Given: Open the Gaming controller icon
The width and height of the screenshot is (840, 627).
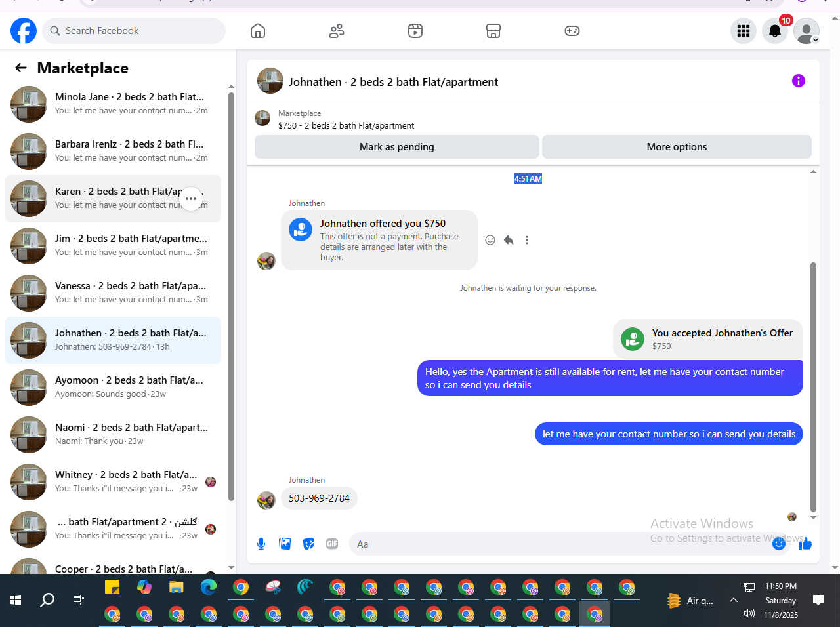Looking at the screenshot, I should click(572, 31).
